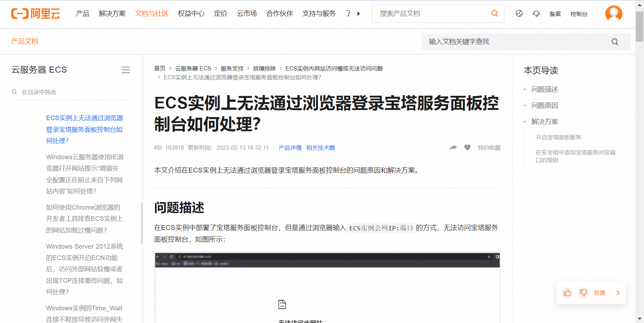Click the top search magnifier icon

pyautogui.click(x=495, y=13)
